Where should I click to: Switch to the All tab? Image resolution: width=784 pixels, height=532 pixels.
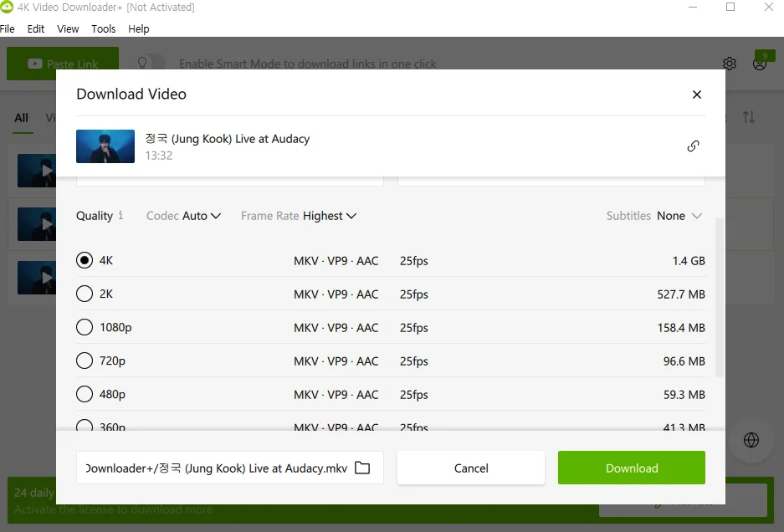[x=22, y=118]
